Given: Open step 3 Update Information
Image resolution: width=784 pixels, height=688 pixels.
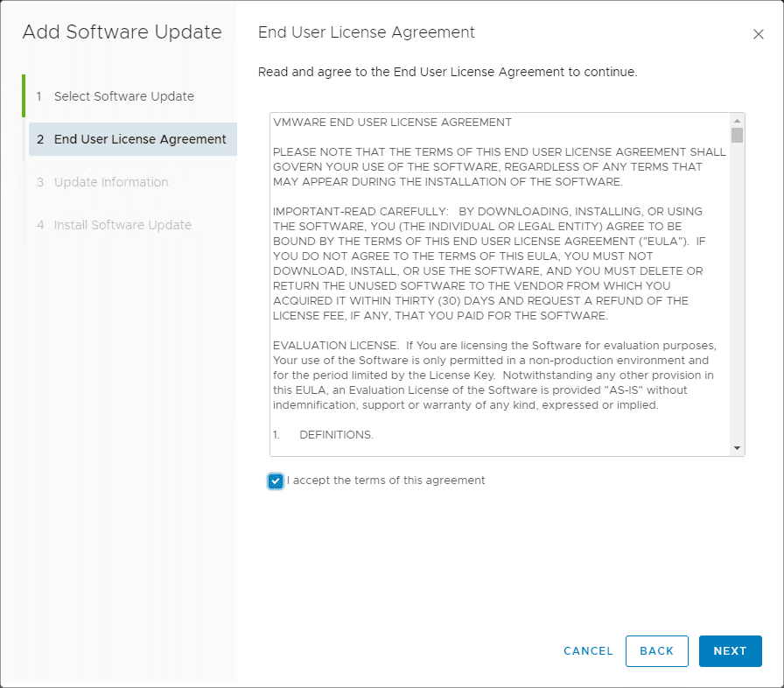Looking at the screenshot, I should pyautogui.click(x=110, y=182).
